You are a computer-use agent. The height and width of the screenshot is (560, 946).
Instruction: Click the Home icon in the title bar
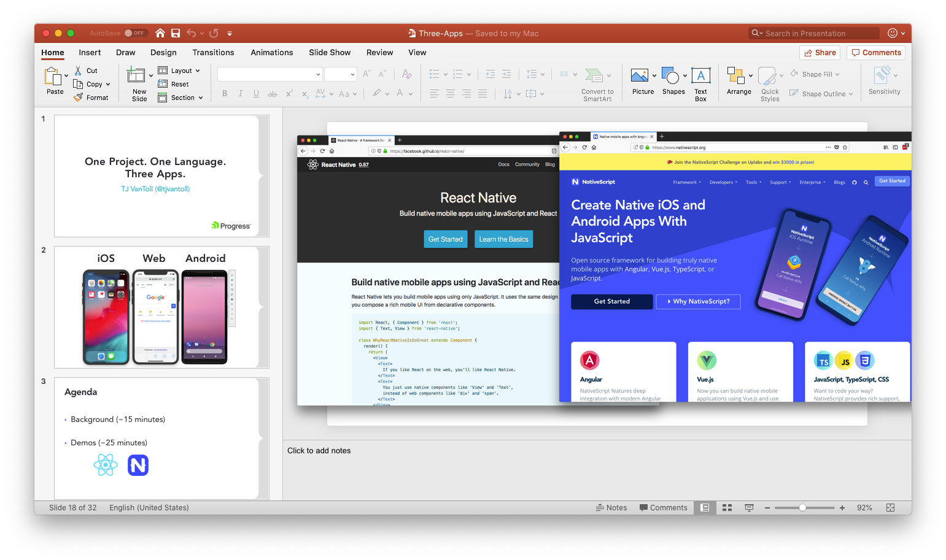[x=160, y=33]
